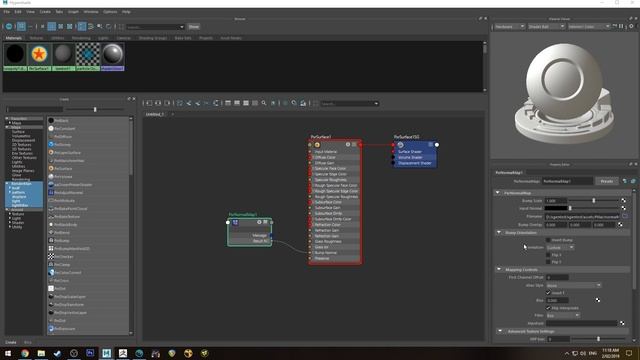Screen dimensions: 640x360
Task: Open the Create menu
Action: click(x=45, y=12)
